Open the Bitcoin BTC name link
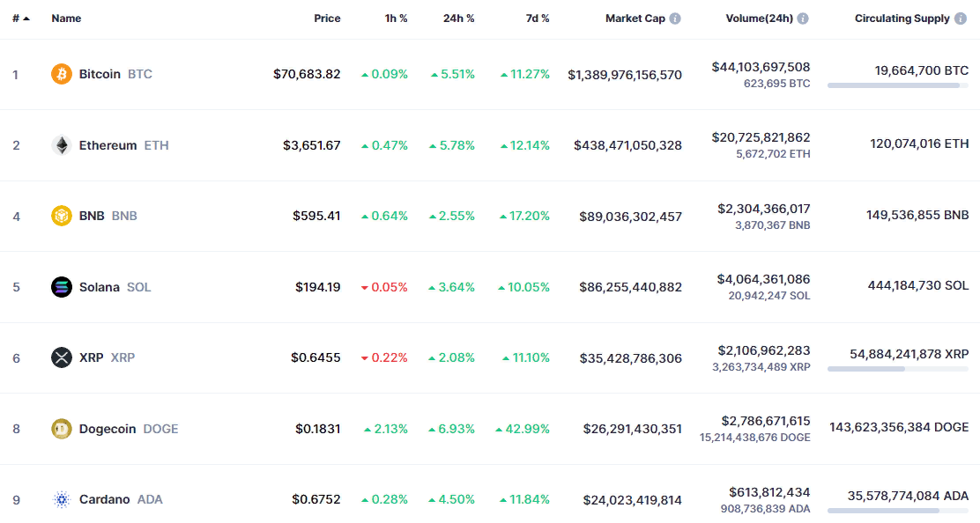 point(115,74)
